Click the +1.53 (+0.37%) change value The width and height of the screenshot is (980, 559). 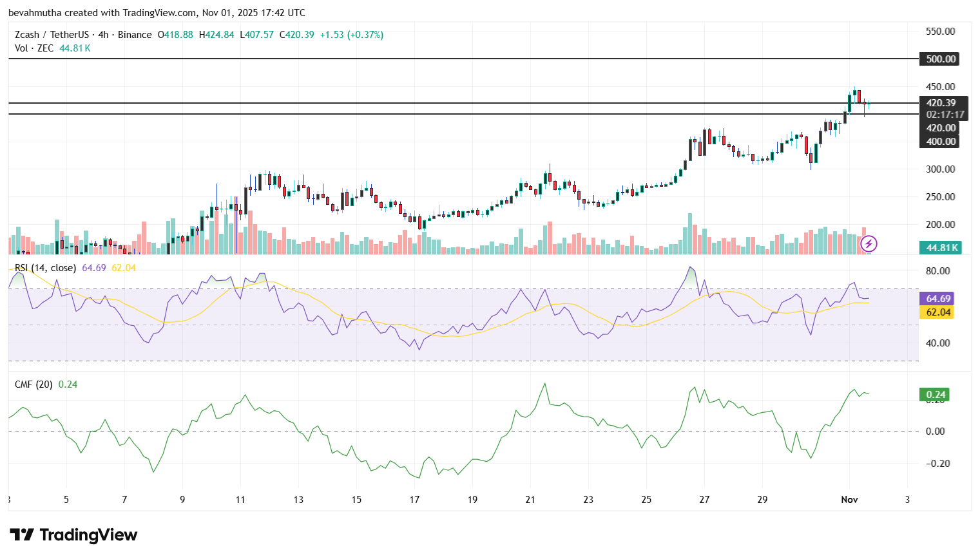pos(352,35)
